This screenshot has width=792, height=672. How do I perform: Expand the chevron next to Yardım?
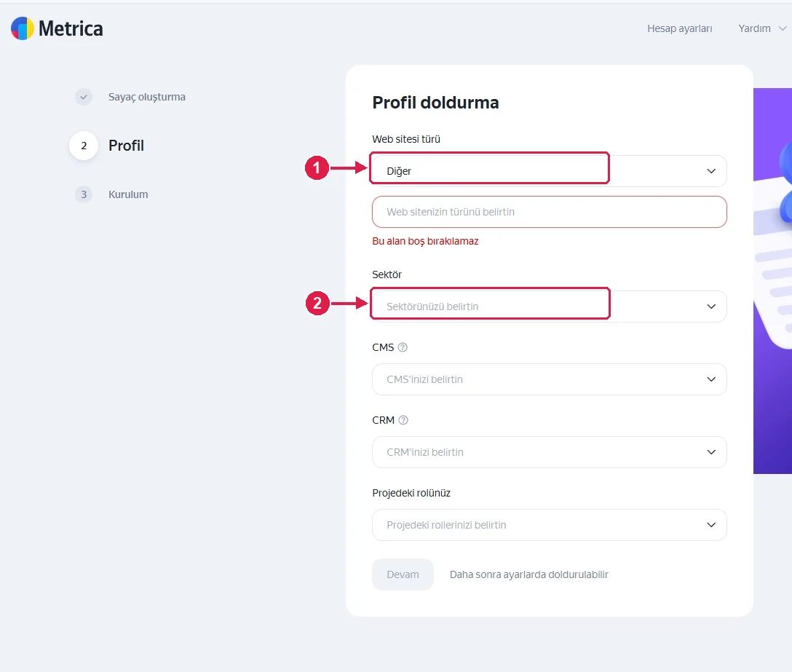tap(782, 29)
